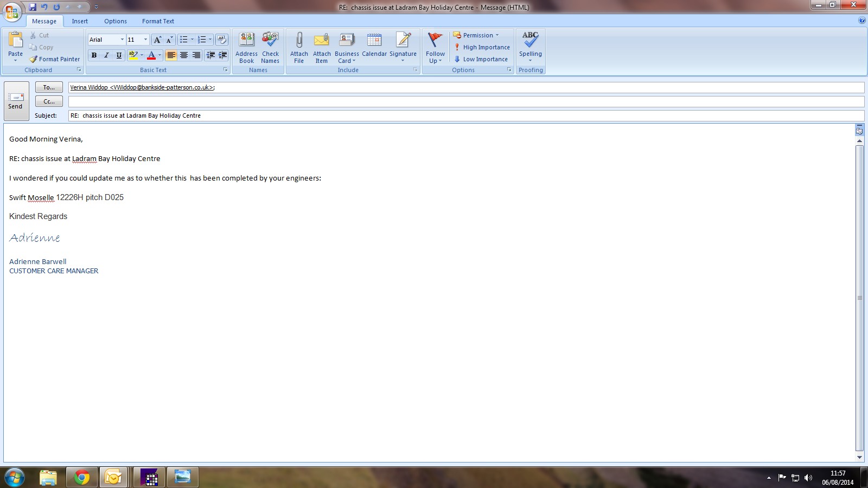Send the email
The image size is (868, 488).
(16, 101)
